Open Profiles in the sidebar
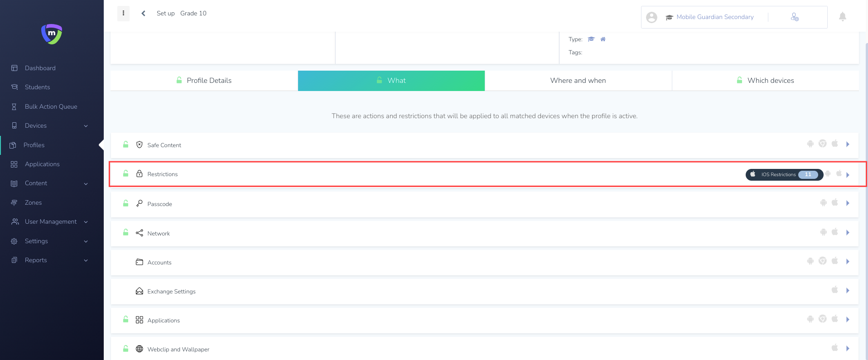Screen dimensions: 868x360 point(34,145)
